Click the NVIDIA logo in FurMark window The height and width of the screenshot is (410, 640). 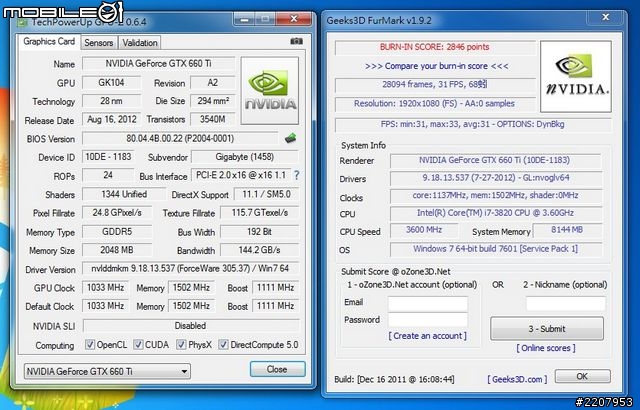pos(576,76)
